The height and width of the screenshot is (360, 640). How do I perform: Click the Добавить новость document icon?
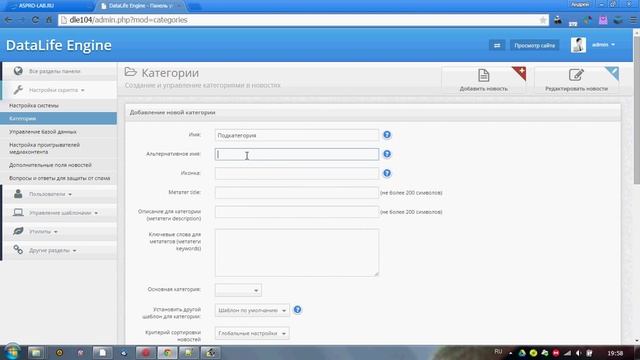click(x=484, y=75)
